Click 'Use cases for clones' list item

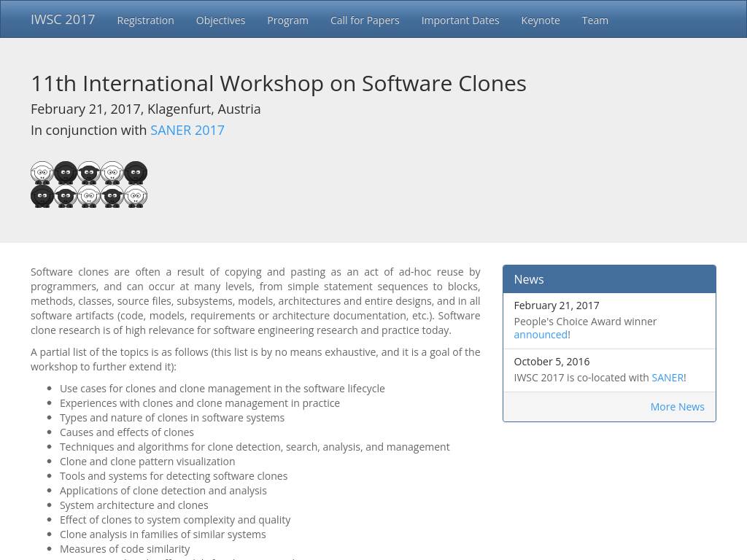tap(222, 389)
